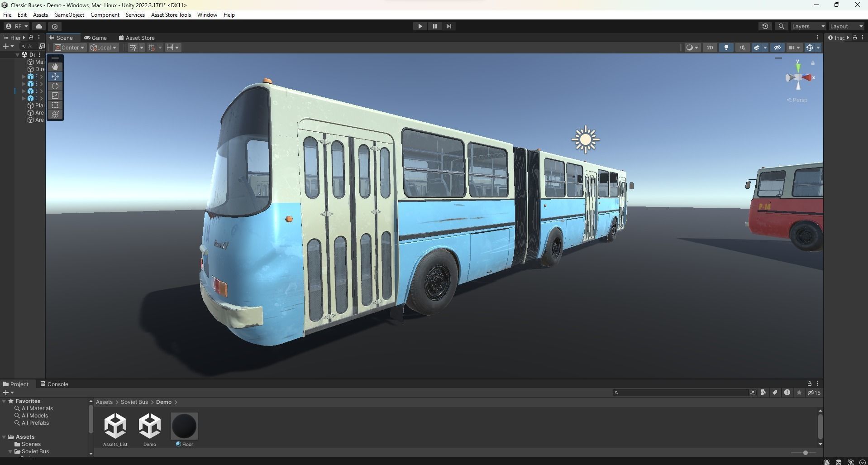Lock the Project panel
Screen dimensions: 868x465
(x=810, y=384)
